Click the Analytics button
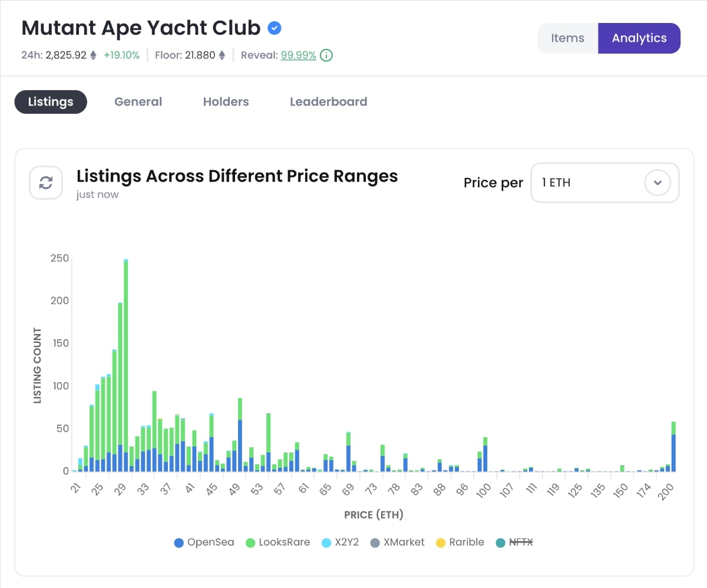 (639, 38)
